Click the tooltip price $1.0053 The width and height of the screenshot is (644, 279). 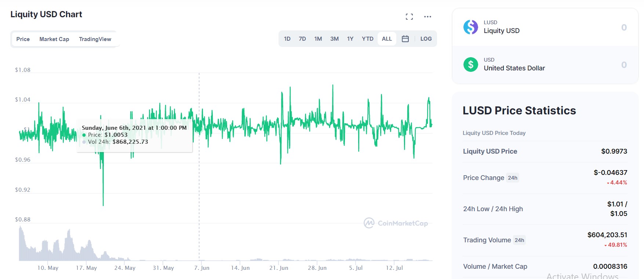pos(116,135)
